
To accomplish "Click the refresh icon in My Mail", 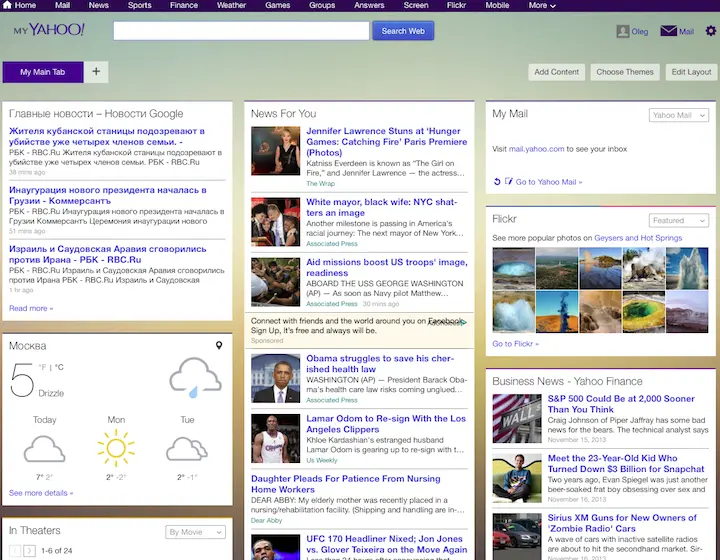I will point(496,181).
